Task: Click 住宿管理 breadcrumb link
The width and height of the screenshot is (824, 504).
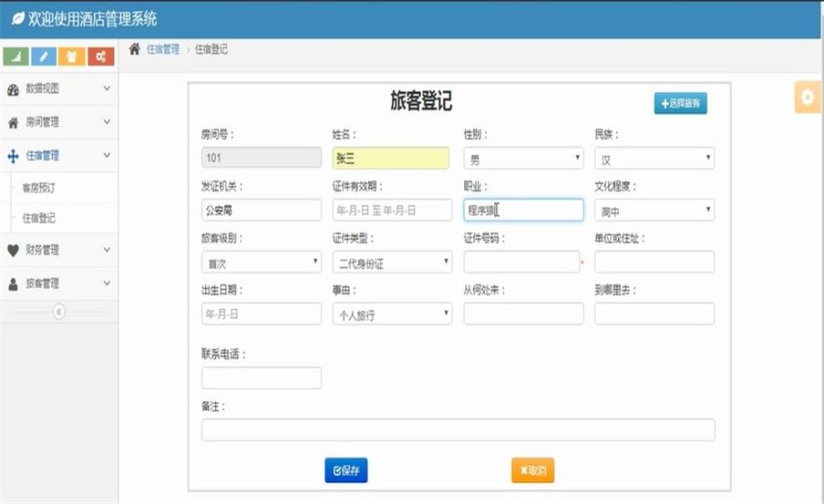Action: point(163,49)
